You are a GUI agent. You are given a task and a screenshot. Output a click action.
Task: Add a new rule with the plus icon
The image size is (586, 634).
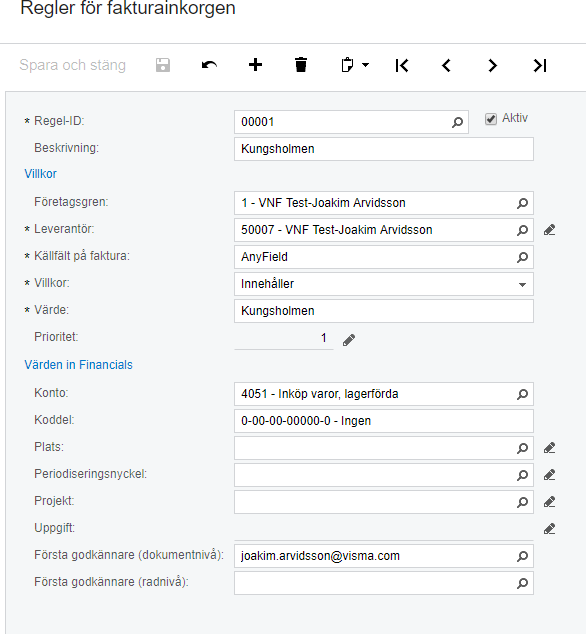click(x=255, y=65)
